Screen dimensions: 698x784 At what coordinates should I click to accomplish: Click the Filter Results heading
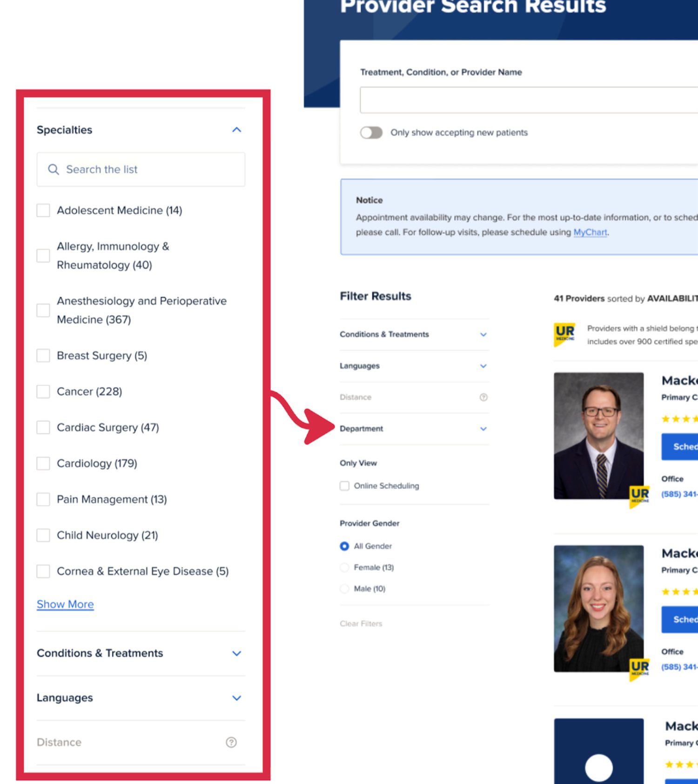point(376,296)
